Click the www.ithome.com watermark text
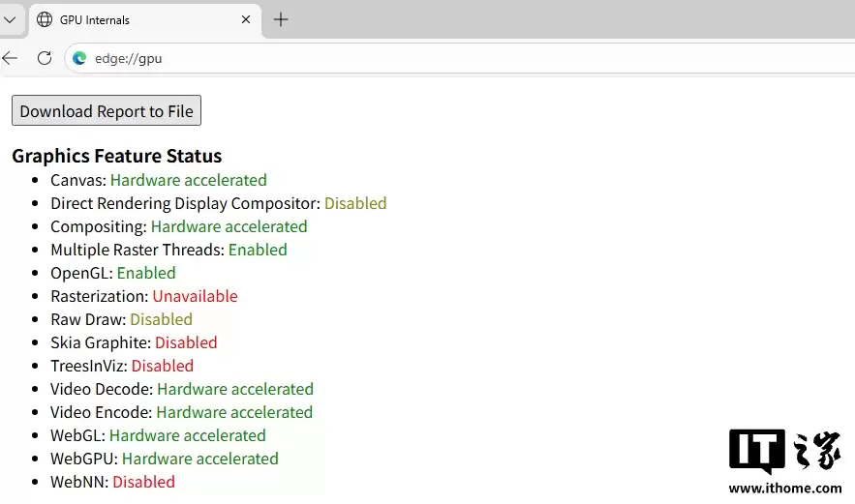The height and width of the screenshot is (504, 855). point(784,489)
